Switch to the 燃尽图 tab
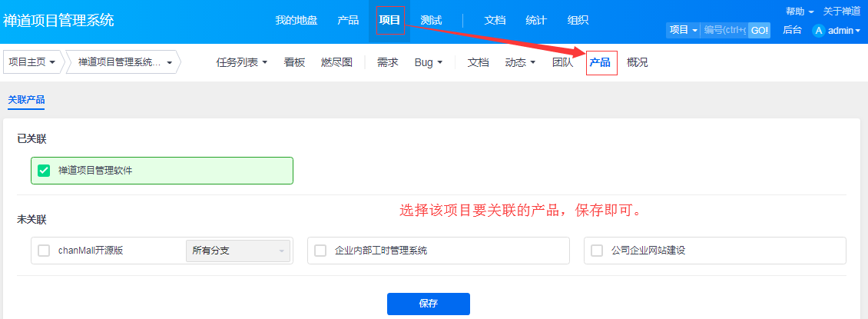The height and width of the screenshot is (319, 868). (x=336, y=62)
